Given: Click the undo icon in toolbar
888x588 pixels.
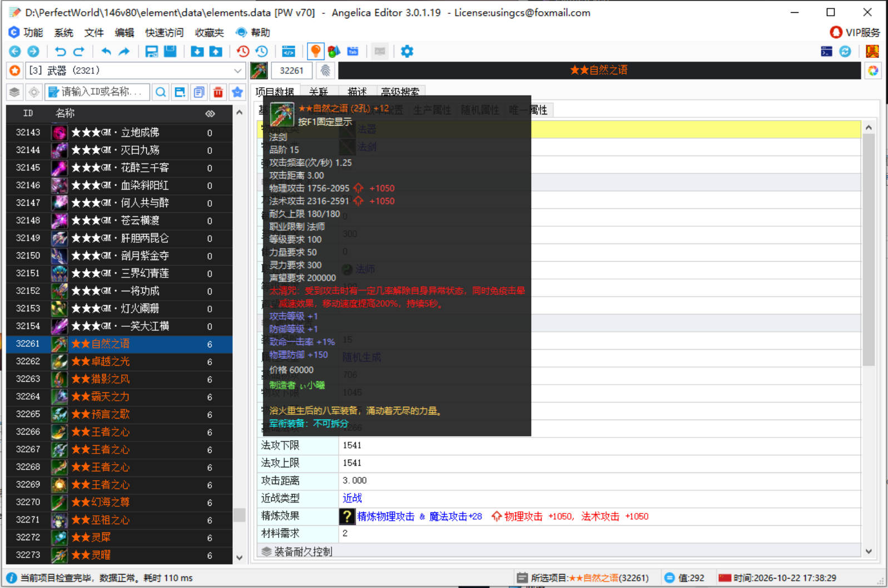Looking at the screenshot, I should [x=60, y=52].
